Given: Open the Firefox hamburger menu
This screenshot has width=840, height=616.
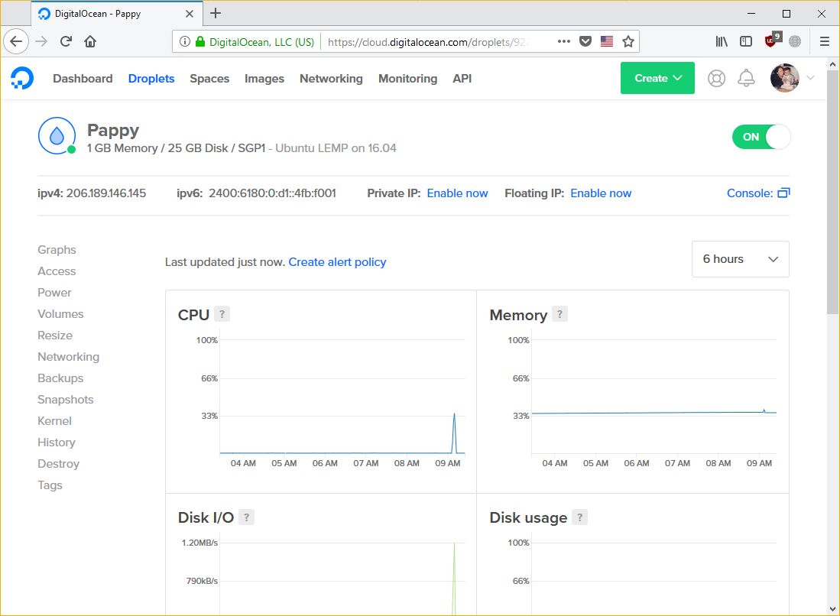Looking at the screenshot, I should point(825,41).
